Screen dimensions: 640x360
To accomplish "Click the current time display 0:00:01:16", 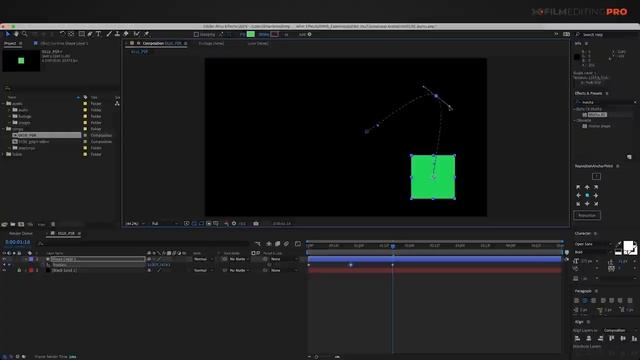I will [18, 242].
